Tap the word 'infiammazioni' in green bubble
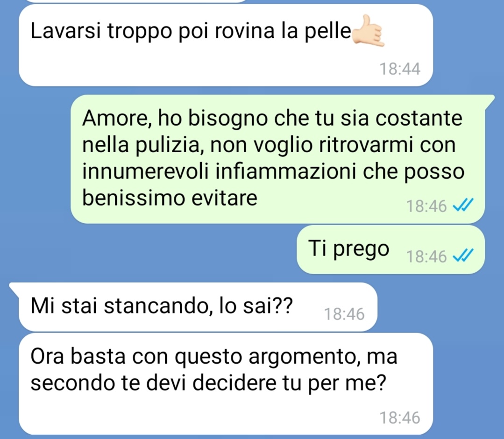Screen dimensions: 504x439 tap(286, 171)
